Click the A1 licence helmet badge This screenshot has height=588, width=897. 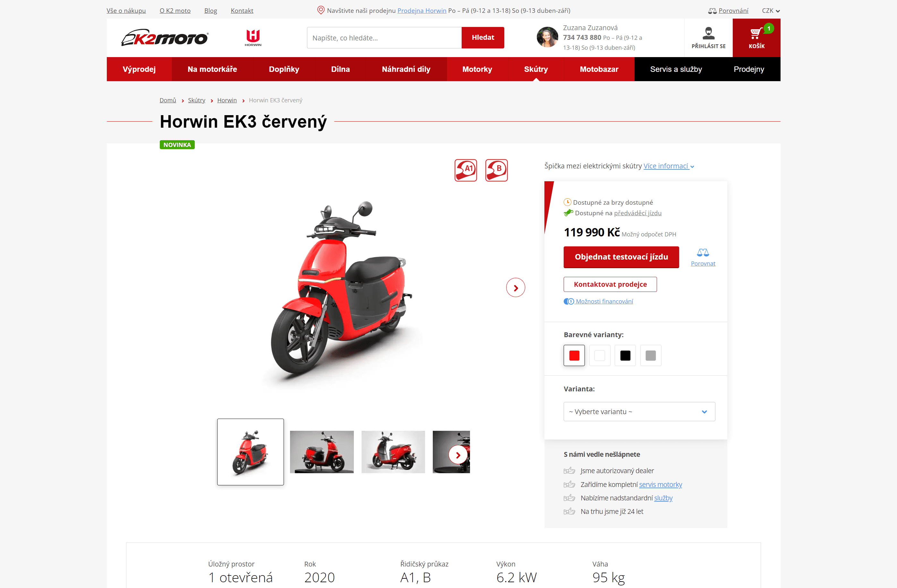[x=466, y=170]
